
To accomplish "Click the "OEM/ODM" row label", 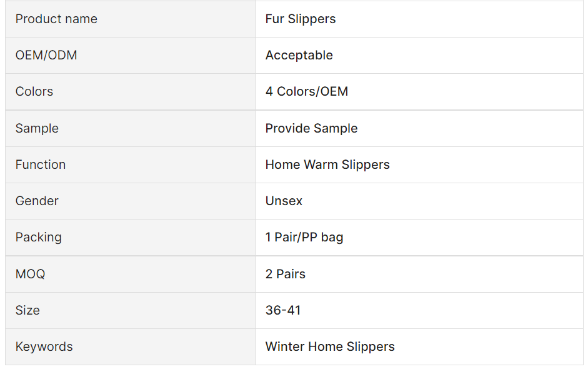I will point(46,55).
